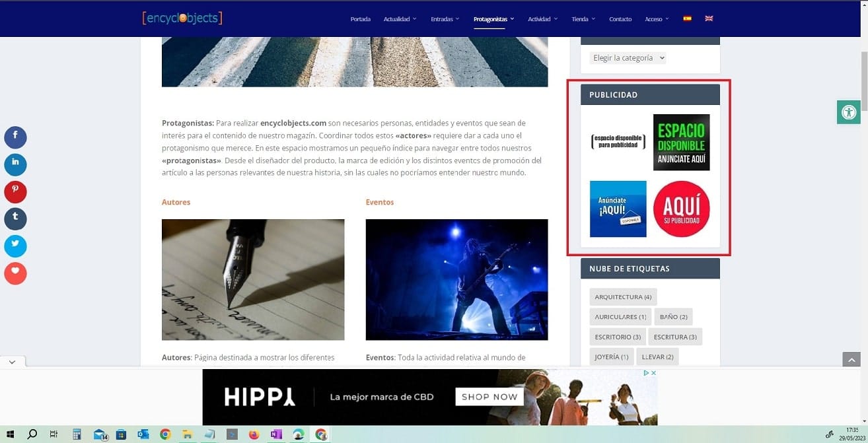Expand the Tienda menu
This screenshot has width=868, height=443.
[x=583, y=19]
